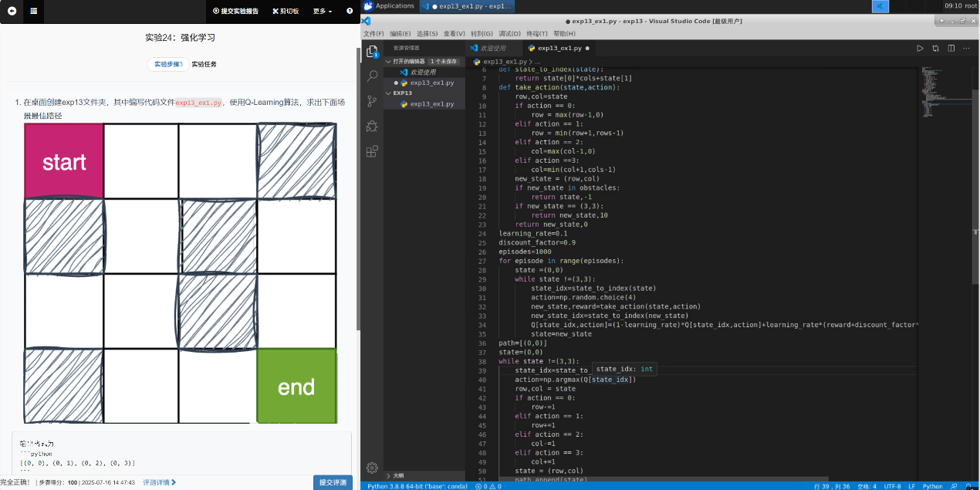Collapse the EXP13 folder tree

click(x=388, y=93)
